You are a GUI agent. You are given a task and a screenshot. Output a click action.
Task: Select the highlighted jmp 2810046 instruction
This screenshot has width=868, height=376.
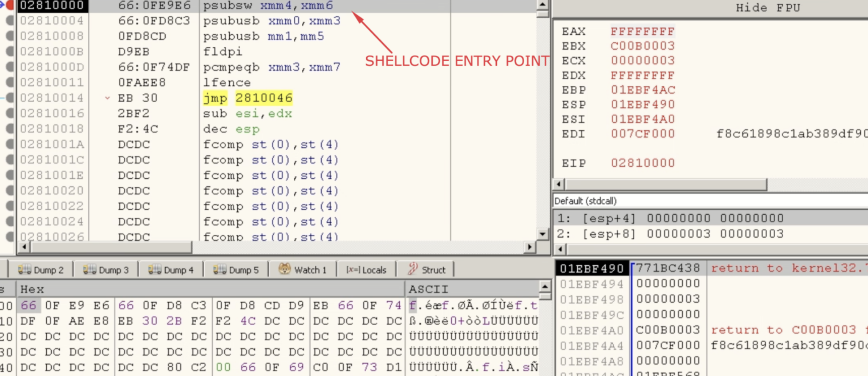click(x=248, y=98)
